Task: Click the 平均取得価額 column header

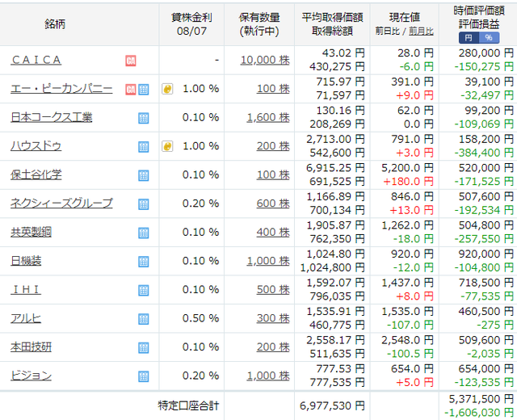Action: pos(332,24)
